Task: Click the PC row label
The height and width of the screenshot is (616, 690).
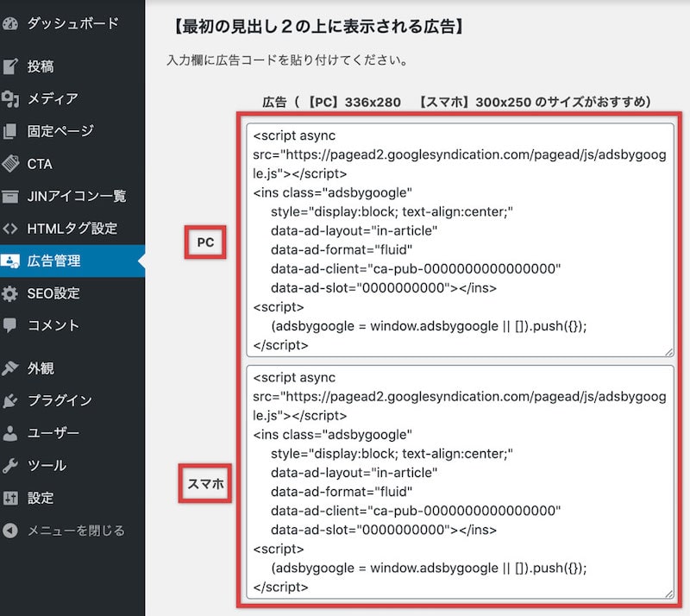Action: 205,242
